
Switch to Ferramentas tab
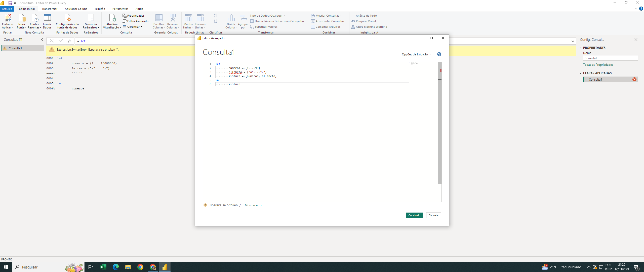(120, 9)
